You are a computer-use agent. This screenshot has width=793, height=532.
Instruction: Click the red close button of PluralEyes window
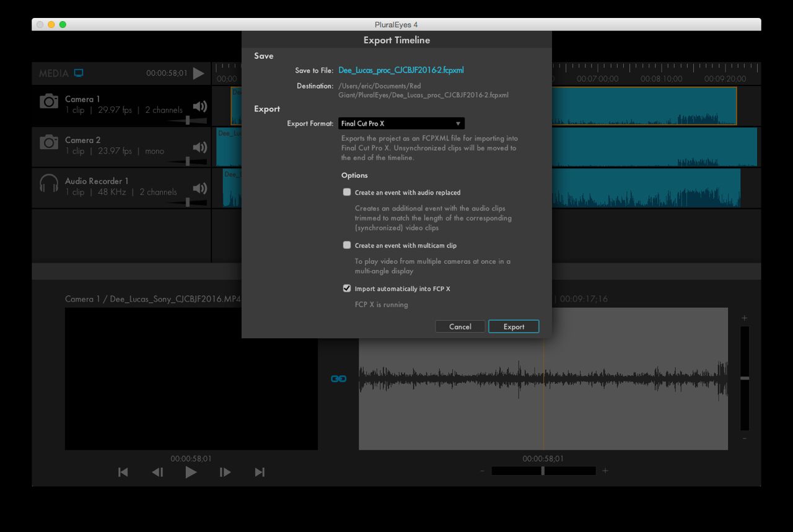[x=40, y=25]
